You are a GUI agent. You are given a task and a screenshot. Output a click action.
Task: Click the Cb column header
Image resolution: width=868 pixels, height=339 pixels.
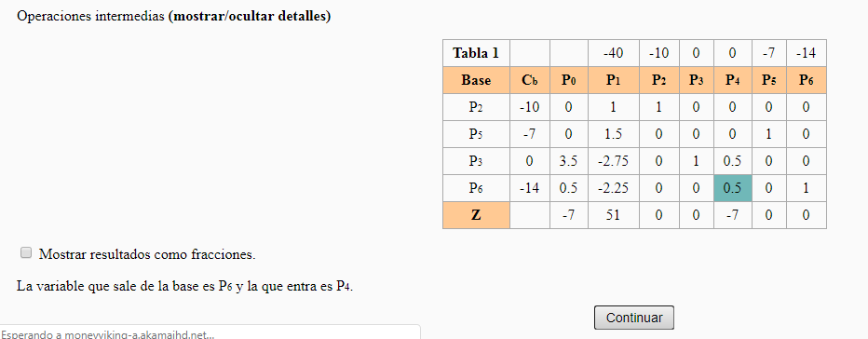click(530, 80)
